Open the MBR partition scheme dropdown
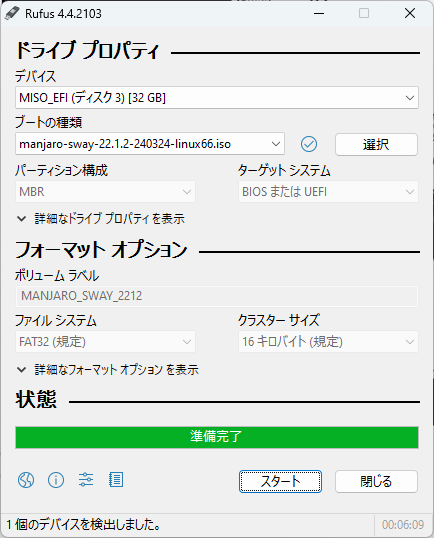Image resolution: width=434 pixels, height=538 pixels. (105, 191)
